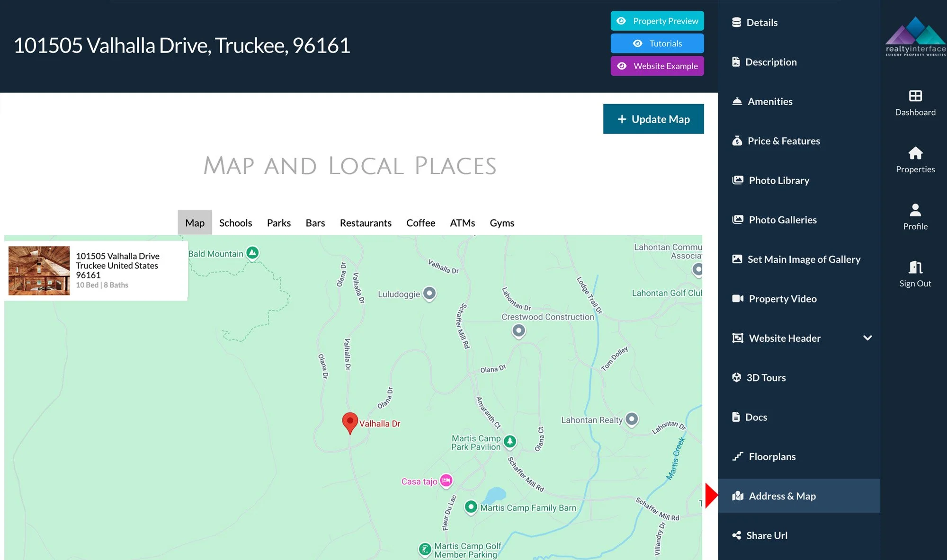Screen dimensions: 947x560
Task: Click the Update Map button
Action: coord(653,119)
